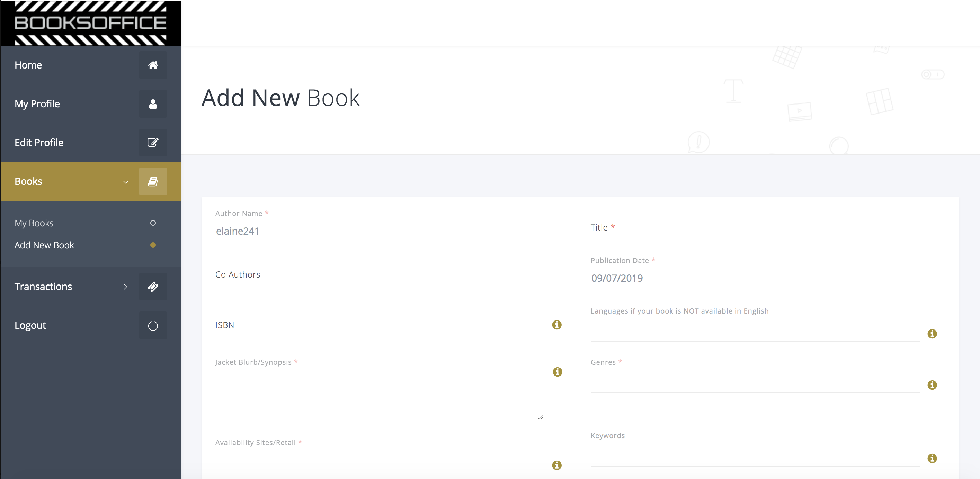
Task: Go to My Books submenu link
Action: tap(34, 223)
